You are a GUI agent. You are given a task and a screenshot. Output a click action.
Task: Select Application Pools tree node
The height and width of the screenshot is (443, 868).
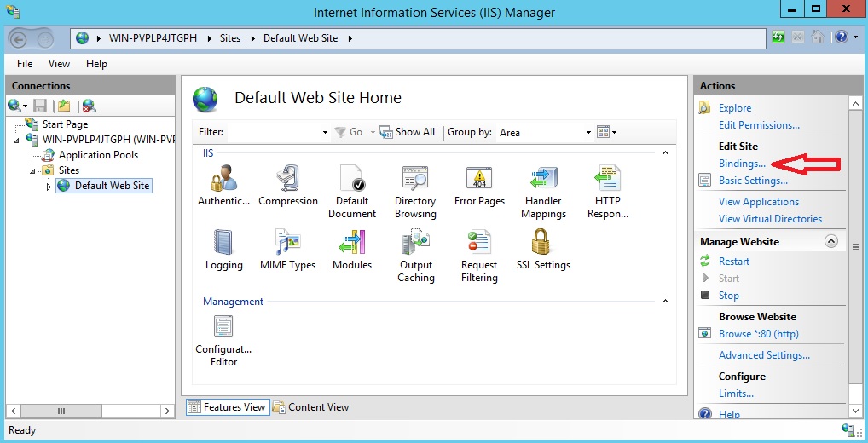coord(98,155)
